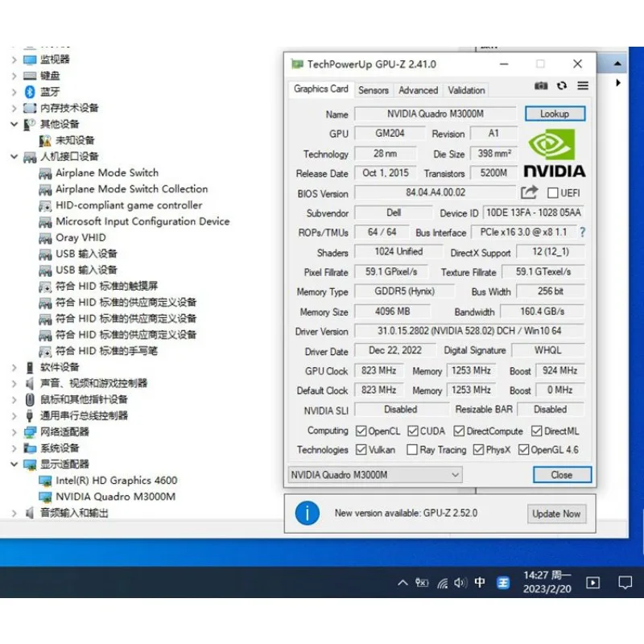The width and height of the screenshot is (644, 644).
Task: Click the Update Now button
Action: click(x=555, y=514)
